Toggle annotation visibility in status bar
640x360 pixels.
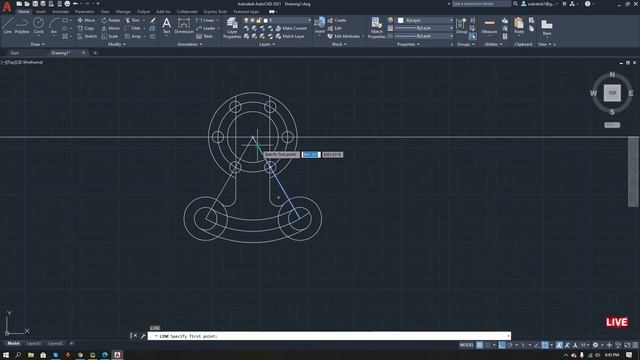click(559, 345)
